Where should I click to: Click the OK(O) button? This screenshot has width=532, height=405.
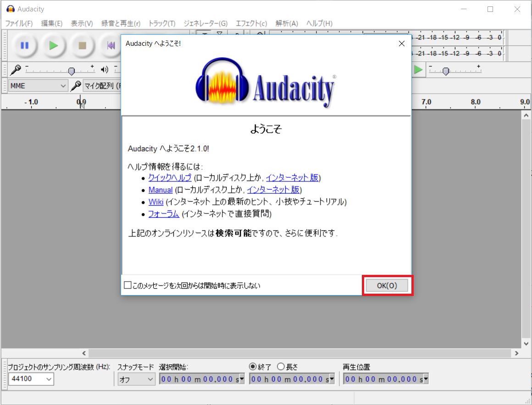pyautogui.click(x=387, y=285)
